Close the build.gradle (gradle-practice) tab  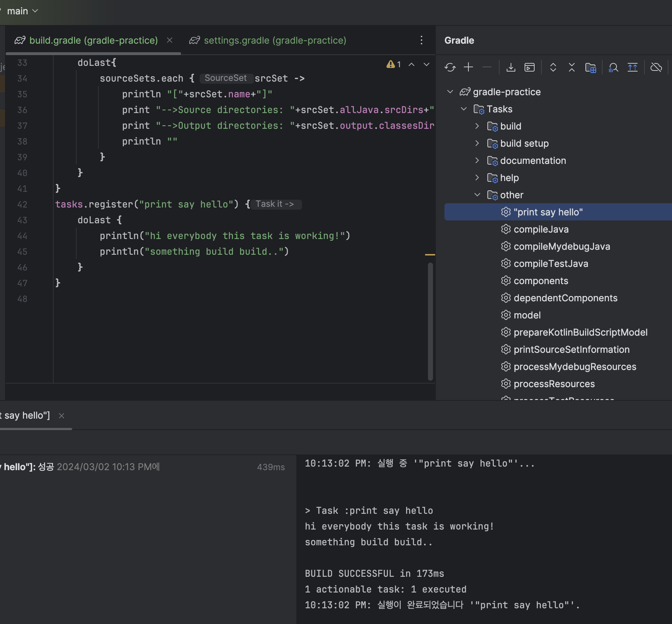click(170, 40)
